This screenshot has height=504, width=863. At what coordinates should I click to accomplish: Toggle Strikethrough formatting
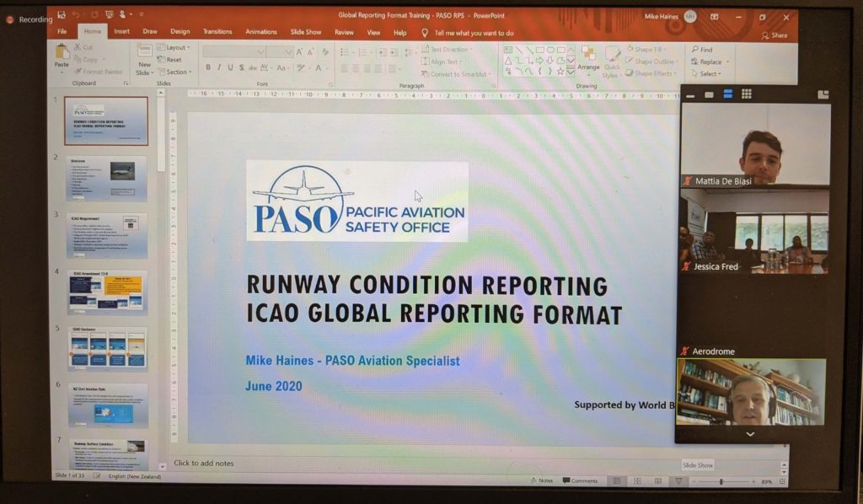point(253,67)
